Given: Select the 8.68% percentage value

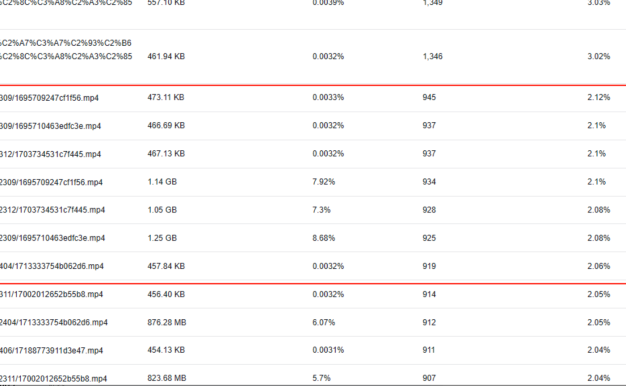Looking at the screenshot, I should (x=323, y=238).
